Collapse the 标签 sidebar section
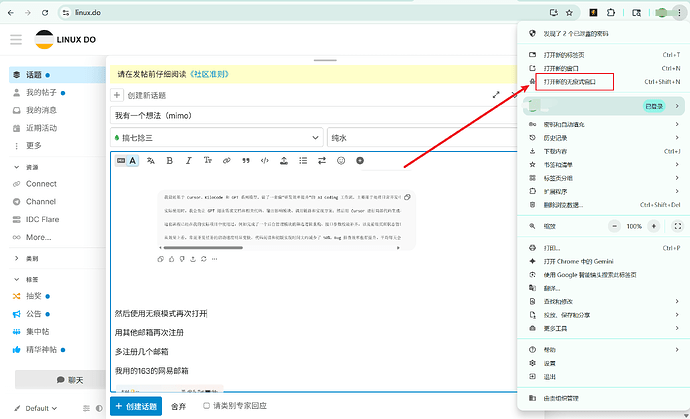Screen dimensions: 690x419 [x=26, y=279]
